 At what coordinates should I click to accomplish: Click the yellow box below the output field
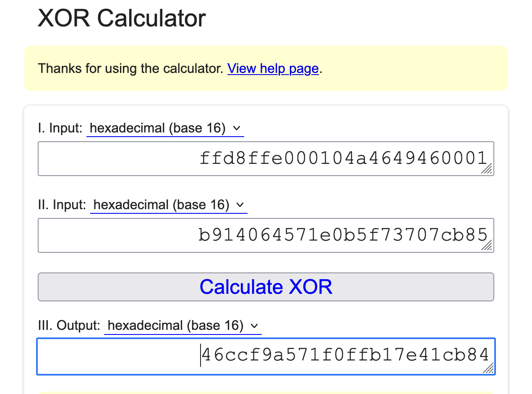click(265, 392)
